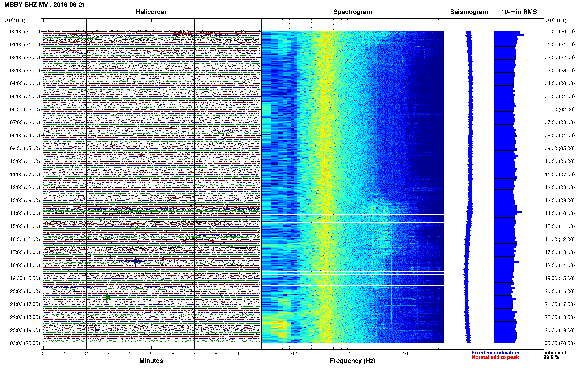Click left time label '22:00 (18:00)'

click(x=25, y=317)
